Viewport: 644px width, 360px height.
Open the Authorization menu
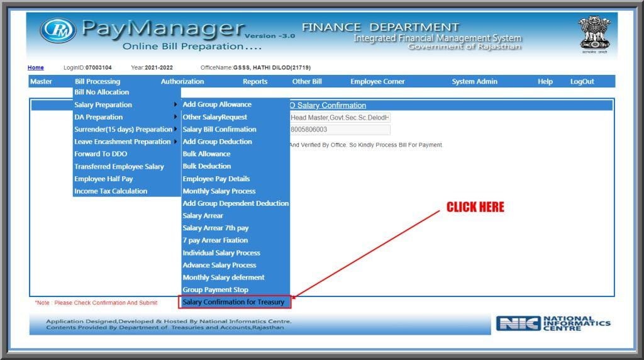tap(182, 81)
